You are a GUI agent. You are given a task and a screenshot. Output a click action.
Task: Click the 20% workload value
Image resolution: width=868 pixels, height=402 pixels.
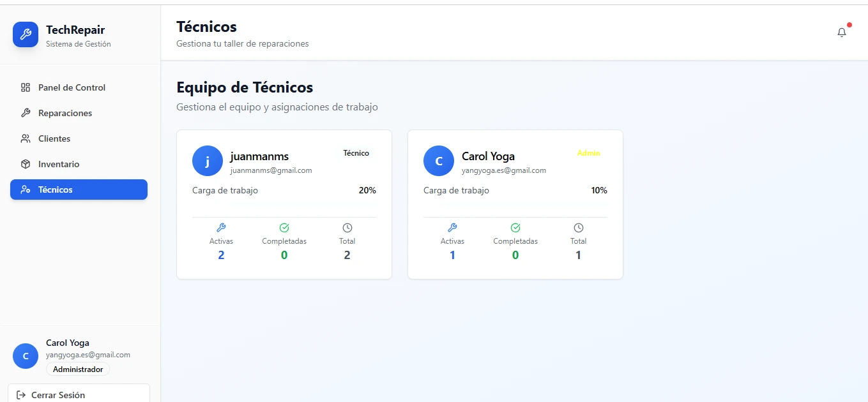tap(367, 190)
